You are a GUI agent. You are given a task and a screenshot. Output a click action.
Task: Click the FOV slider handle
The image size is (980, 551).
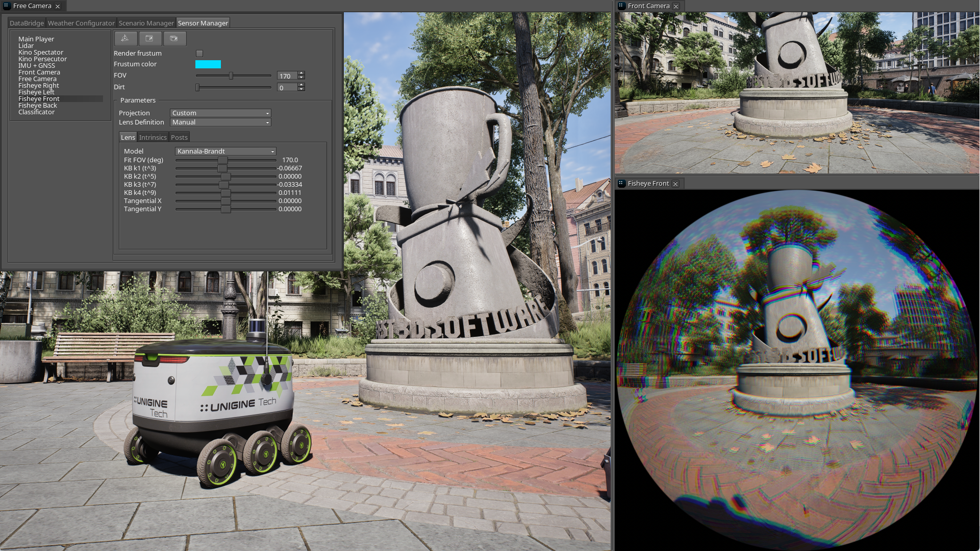231,76
